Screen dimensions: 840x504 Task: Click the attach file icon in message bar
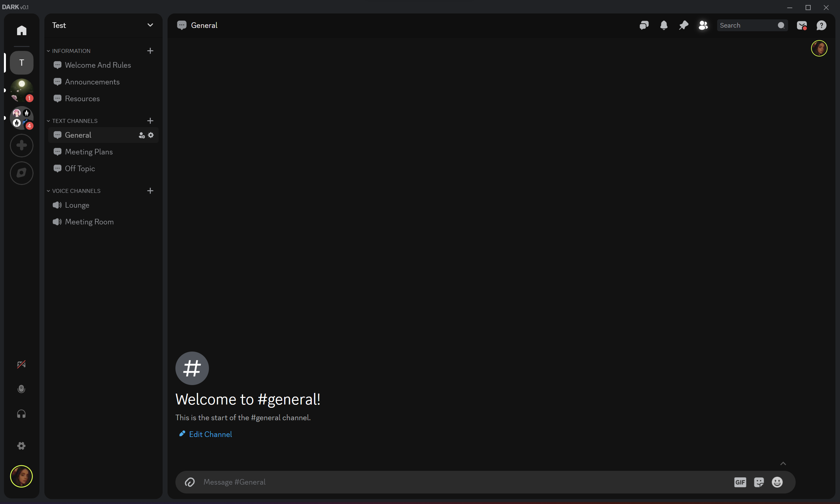point(190,482)
